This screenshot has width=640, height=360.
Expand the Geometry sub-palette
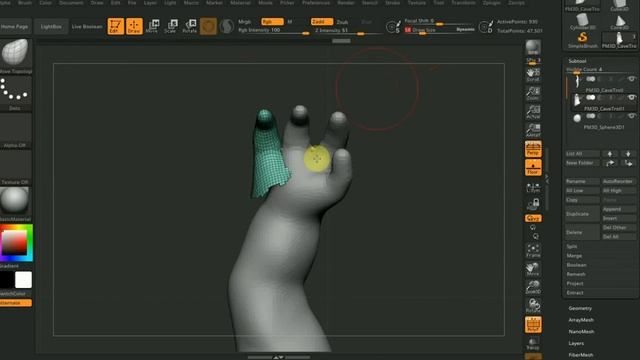point(580,309)
